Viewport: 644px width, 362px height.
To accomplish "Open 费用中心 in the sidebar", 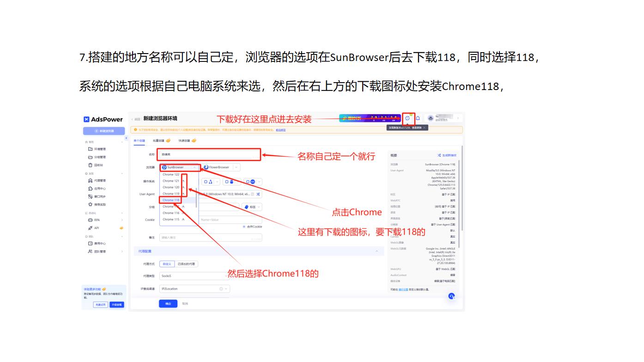I will point(97,243).
